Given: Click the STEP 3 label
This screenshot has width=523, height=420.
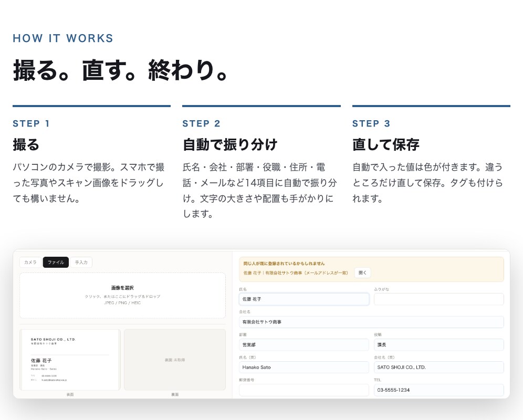Looking at the screenshot, I should click(x=371, y=123).
